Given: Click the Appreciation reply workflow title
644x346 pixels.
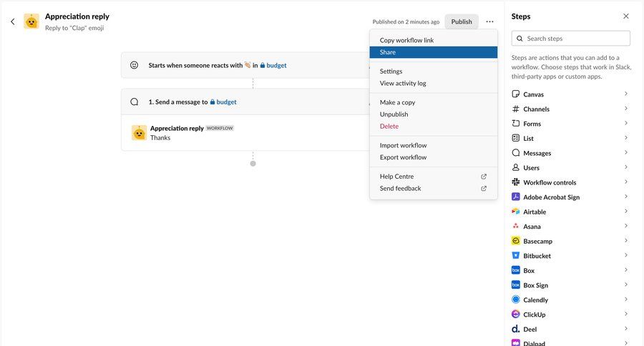Looking at the screenshot, I should [77, 16].
